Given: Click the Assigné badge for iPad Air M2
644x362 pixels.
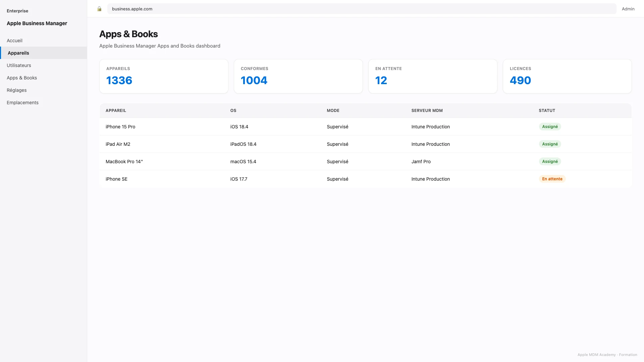Looking at the screenshot, I should coord(550,144).
